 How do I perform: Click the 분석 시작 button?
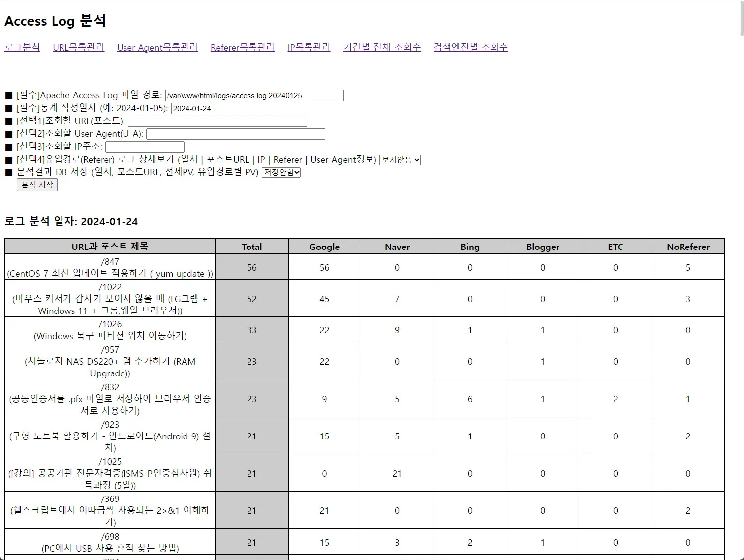[37, 185]
